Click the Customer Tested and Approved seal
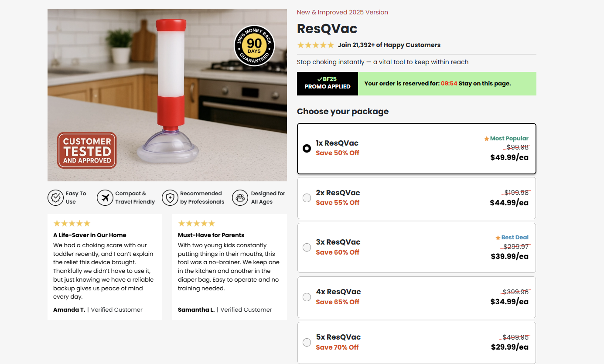 tap(86, 150)
